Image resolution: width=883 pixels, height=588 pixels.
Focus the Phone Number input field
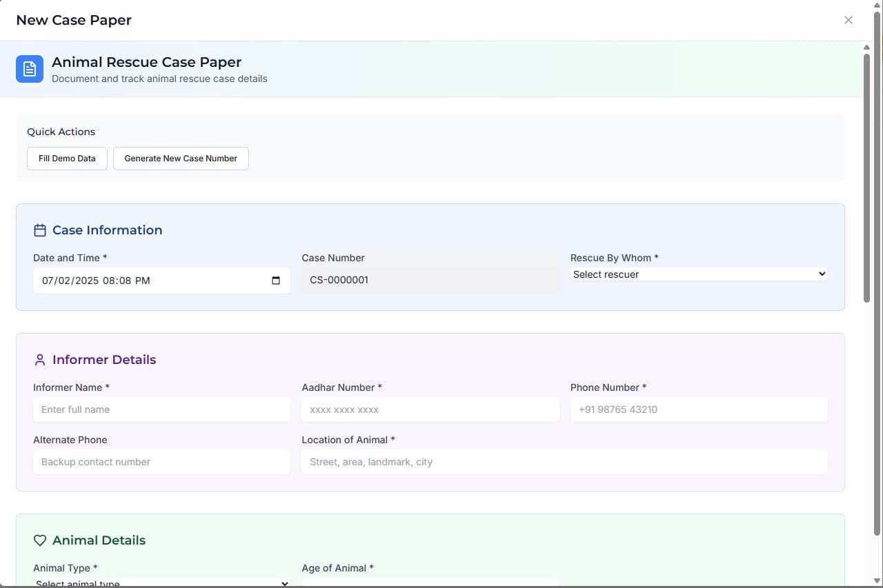click(699, 409)
